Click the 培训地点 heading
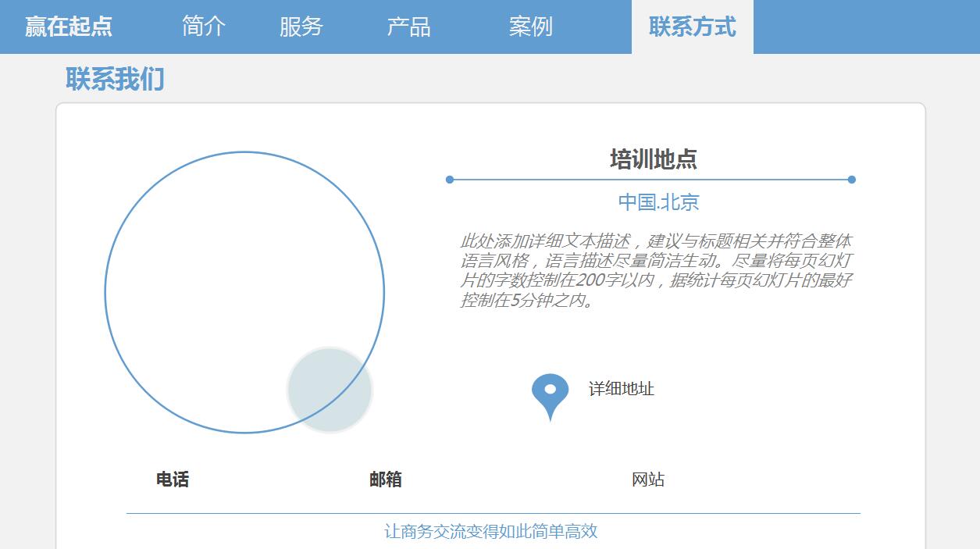The height and width of the screenshot is (549, 980). 653,159
